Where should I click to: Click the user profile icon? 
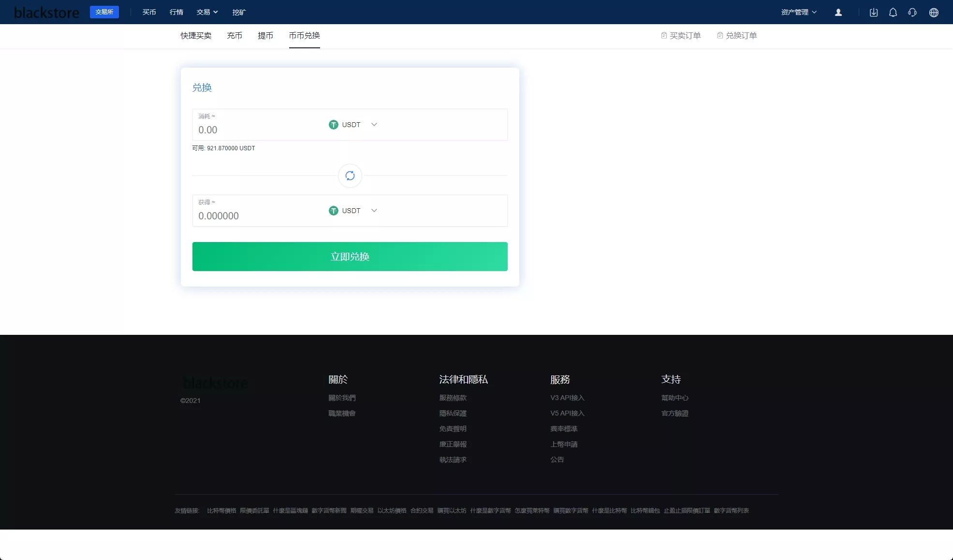838,13
